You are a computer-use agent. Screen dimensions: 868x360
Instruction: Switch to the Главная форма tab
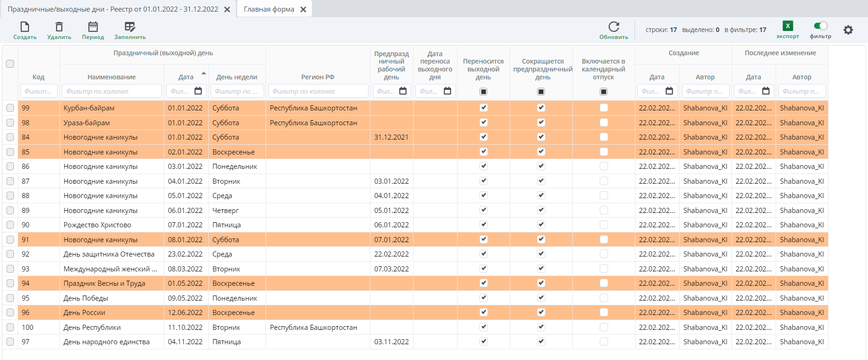[269, 9]
